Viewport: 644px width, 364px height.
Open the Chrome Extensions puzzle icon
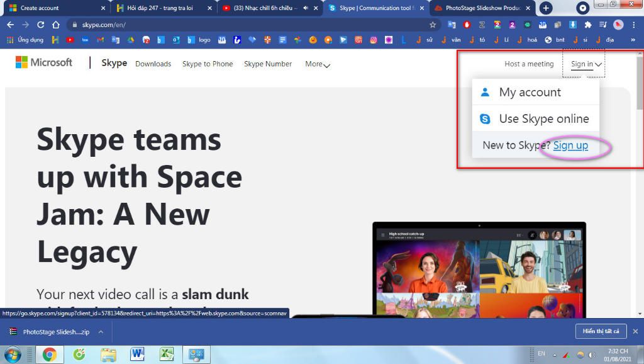588,25
